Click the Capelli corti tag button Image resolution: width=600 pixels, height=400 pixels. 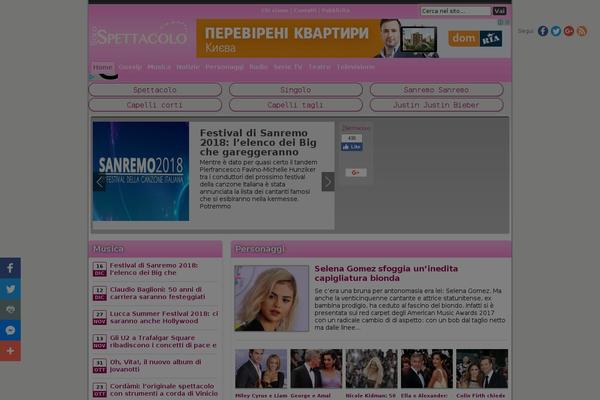click(155, 105)
